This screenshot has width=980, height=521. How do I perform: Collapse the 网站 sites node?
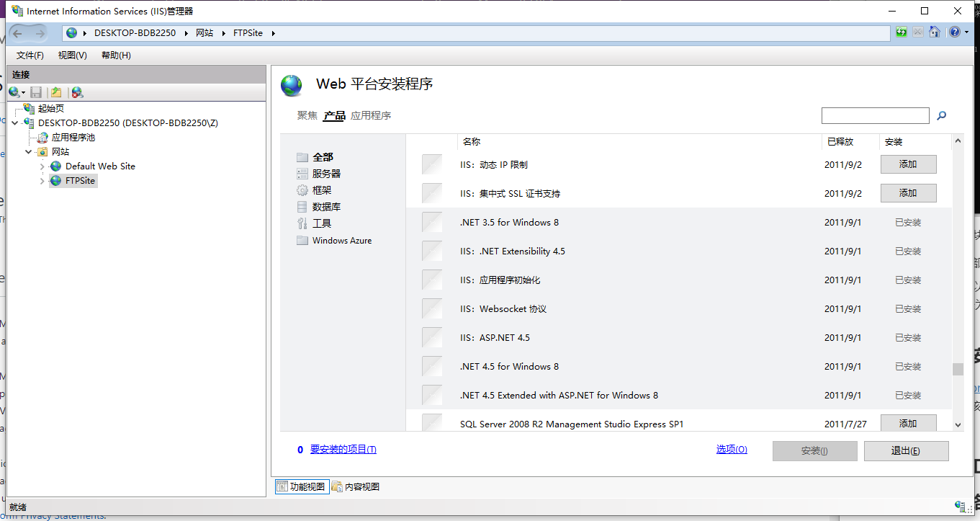coord(29,152)
